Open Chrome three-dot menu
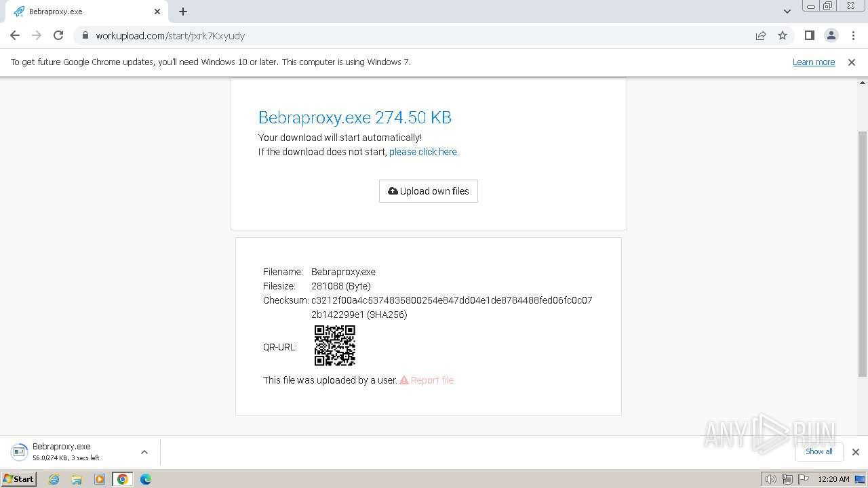 pyautogui.click(x=853, y=35)
